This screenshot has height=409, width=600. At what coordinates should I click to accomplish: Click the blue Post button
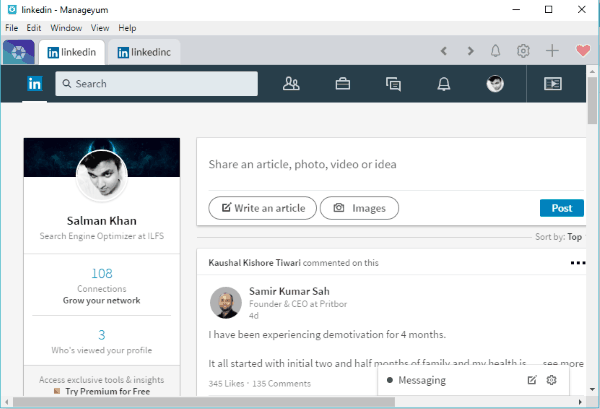tap(561, 208)
